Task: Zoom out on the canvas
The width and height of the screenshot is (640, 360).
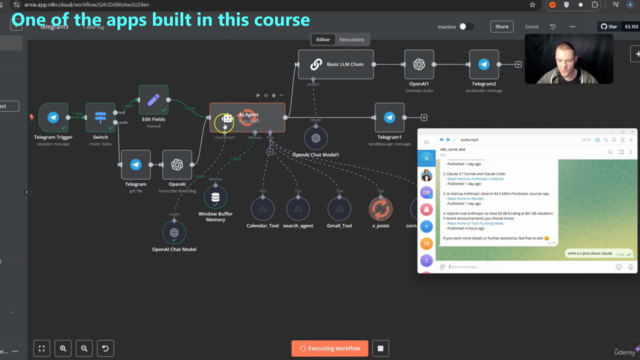Action: [84, 349]
